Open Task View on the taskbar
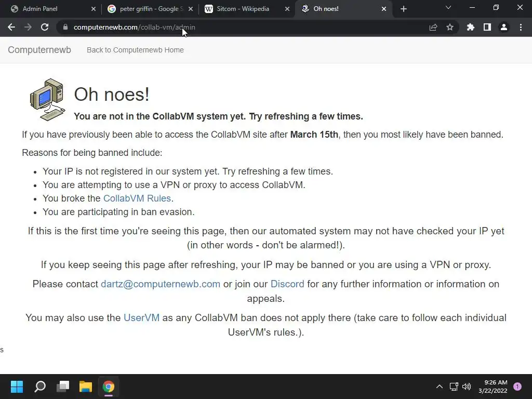Image resolution: width=532 pixels, height=399 pixels. [63, 387]
